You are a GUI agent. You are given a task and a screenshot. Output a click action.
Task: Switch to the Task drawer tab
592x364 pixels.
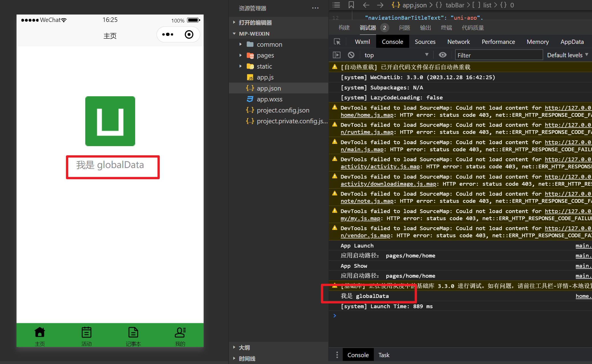pyautogui.click(x=384, y=355)
